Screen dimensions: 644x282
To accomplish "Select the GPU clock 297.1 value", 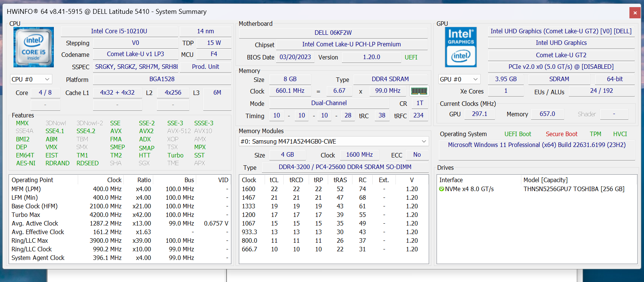I will click(x=480, y=114).
